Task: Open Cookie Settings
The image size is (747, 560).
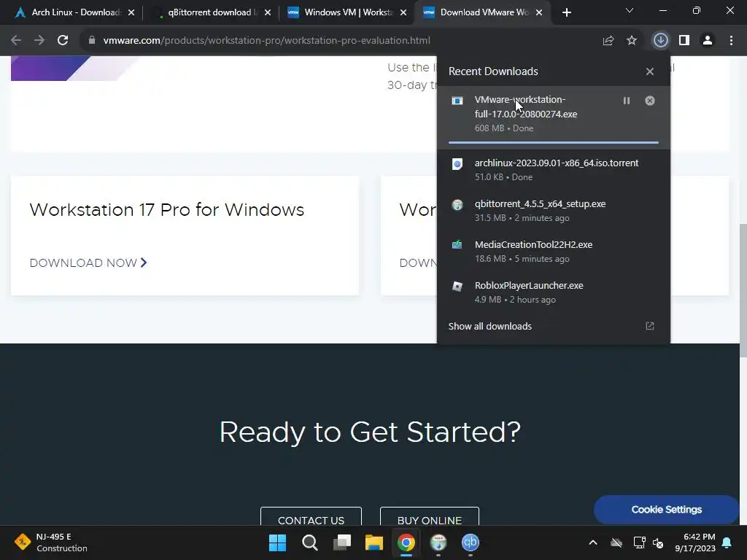Action: point(667,510)
